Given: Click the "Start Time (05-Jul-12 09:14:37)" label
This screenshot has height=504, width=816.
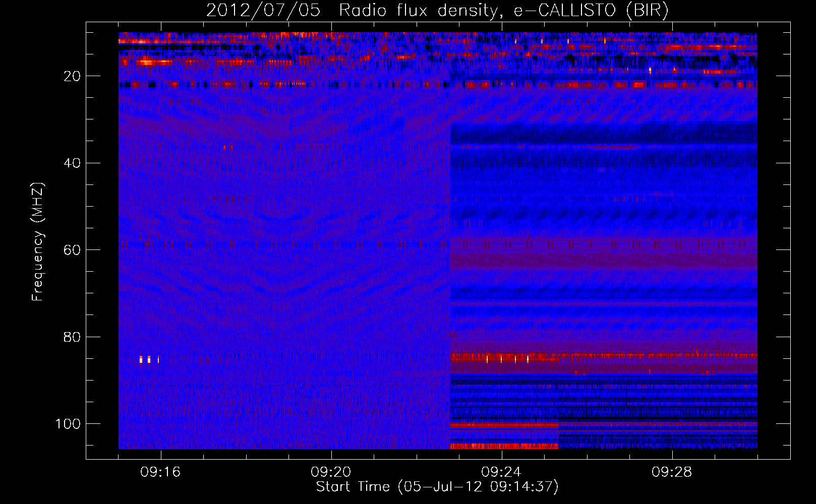Looking at the screenshot, I should coord(437,487).
